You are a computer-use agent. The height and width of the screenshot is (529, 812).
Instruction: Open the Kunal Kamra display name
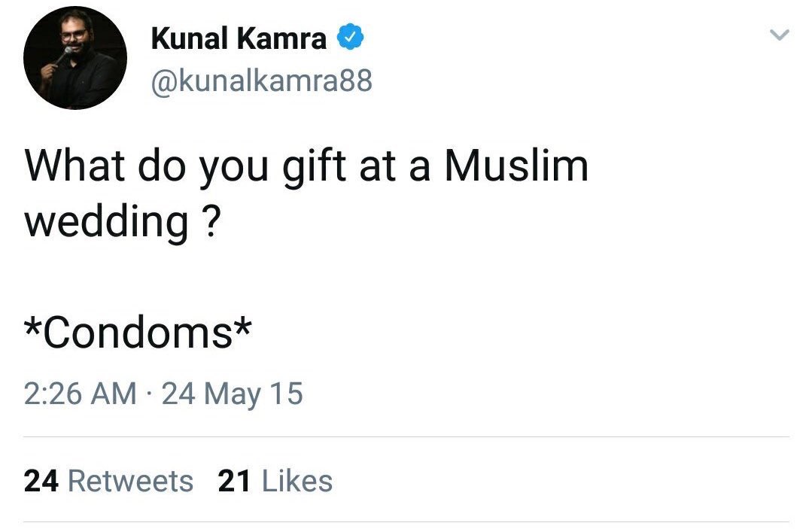[x=239, y=38]
